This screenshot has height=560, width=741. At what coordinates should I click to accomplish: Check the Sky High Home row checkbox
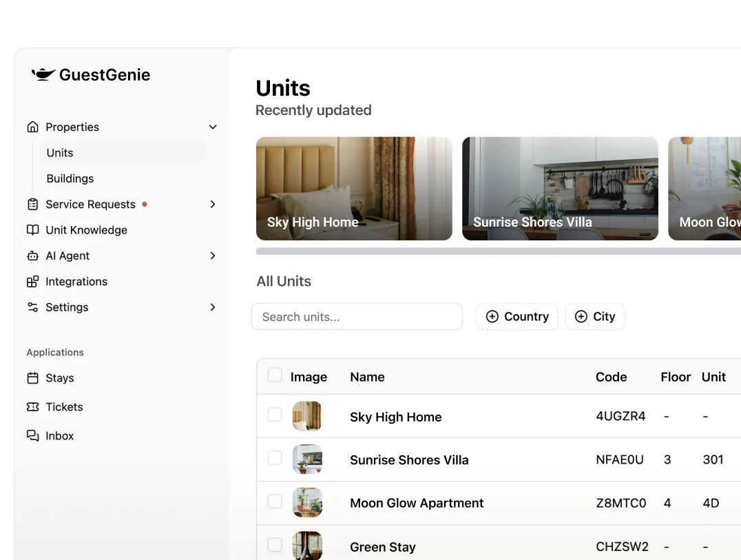(x=275, y=415)
